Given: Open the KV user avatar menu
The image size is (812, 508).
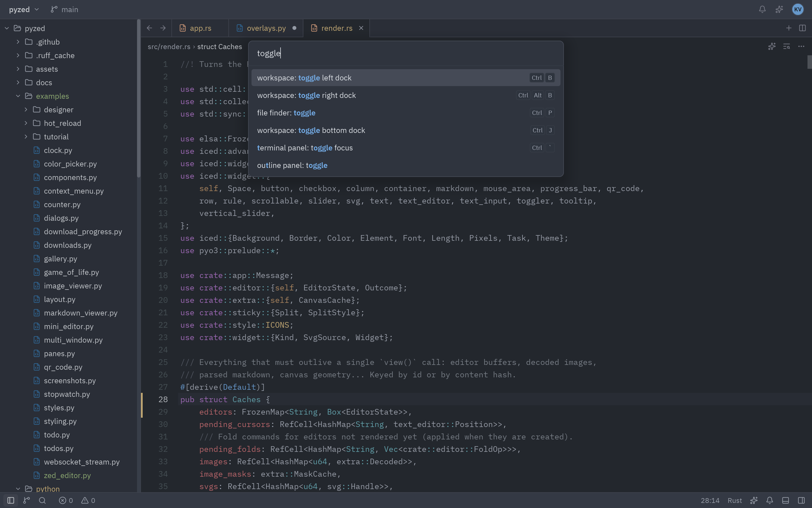Looking at the screenshot, I should [x=798, y=9].
